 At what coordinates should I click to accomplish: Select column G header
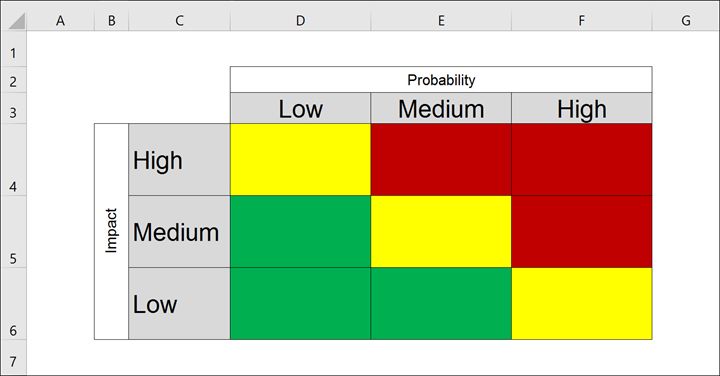tap(685, 20)
